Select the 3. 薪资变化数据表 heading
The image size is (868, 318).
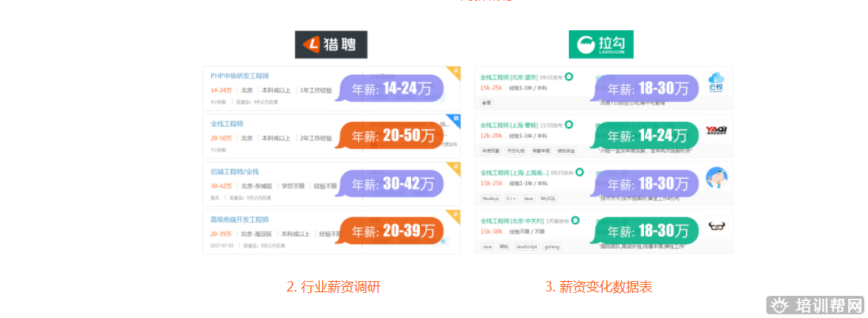tap(598, 287)
